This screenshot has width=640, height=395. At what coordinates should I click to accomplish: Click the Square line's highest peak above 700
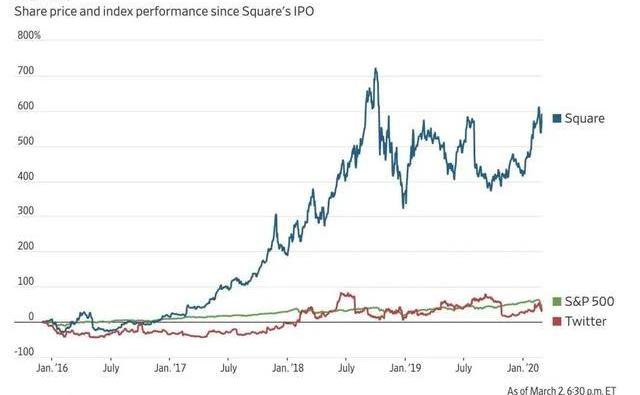[376, 70]
